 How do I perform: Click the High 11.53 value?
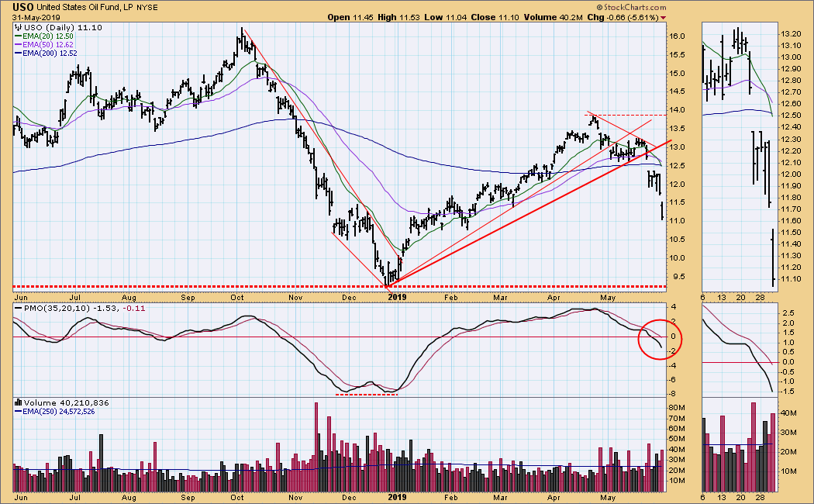tap(398, 17)
